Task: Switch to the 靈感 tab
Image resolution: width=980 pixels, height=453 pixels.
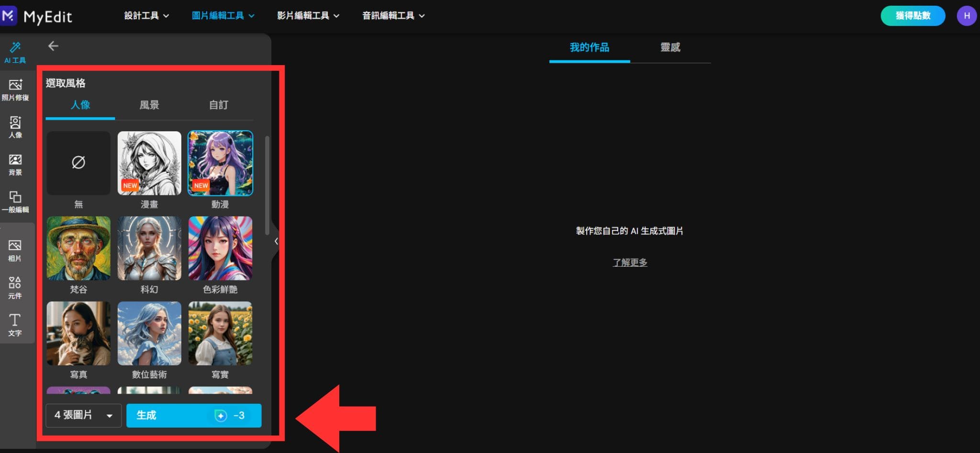Action: 670,47
